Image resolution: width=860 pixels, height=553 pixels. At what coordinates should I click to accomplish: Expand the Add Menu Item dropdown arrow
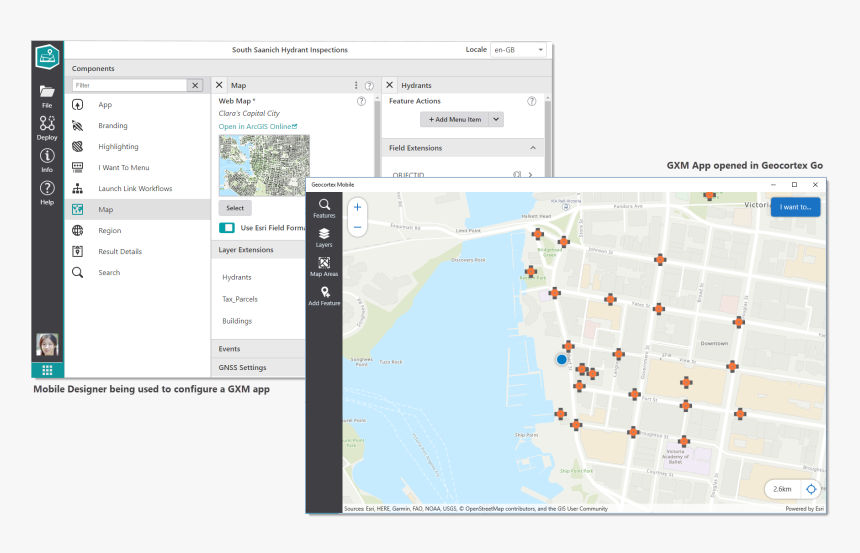point(496,119)
